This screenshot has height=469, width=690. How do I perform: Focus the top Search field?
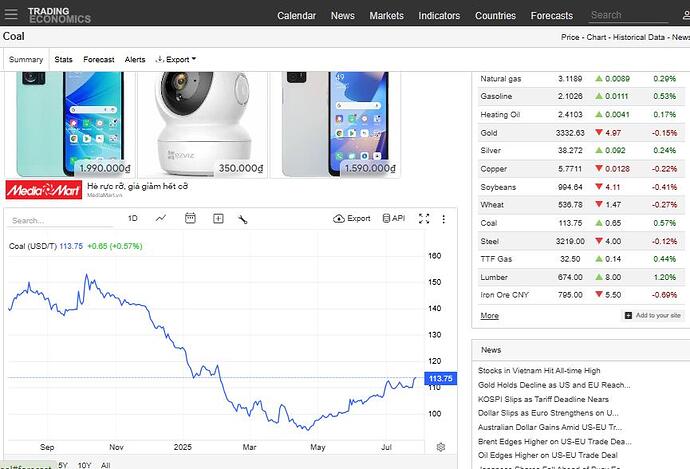point(628,15)
